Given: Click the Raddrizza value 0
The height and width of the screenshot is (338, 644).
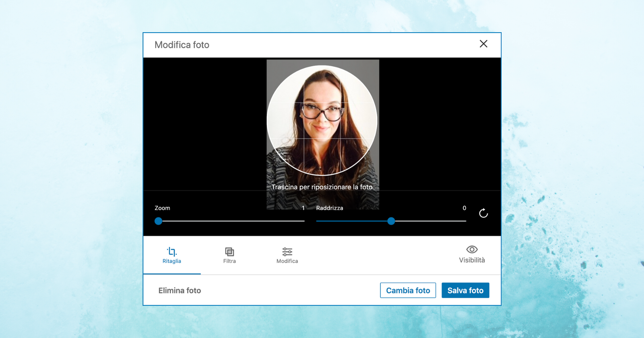Looking at the screenshot, I should (464, 208).
